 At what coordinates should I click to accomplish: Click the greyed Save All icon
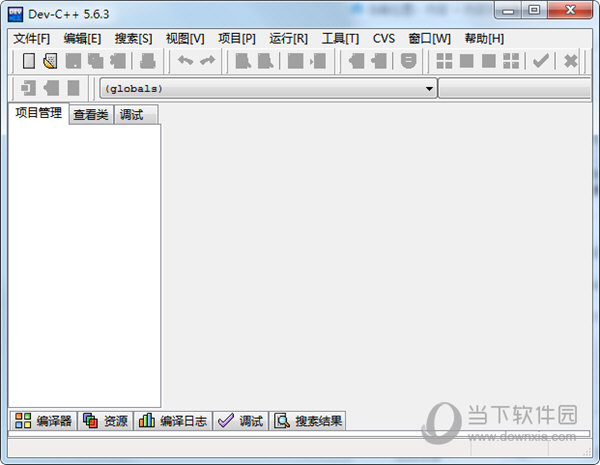click(95, 61)
